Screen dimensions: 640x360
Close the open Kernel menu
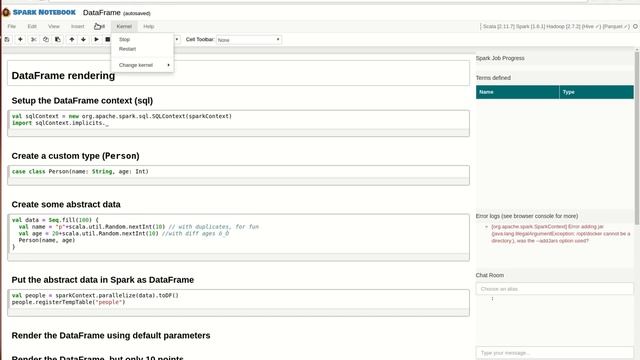coord(124,27)
